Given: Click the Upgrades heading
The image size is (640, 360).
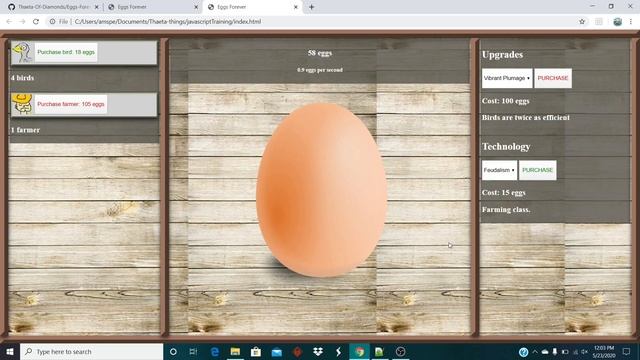Looking at the screenshot, I should pyautogui.click(x=502, y=55).
